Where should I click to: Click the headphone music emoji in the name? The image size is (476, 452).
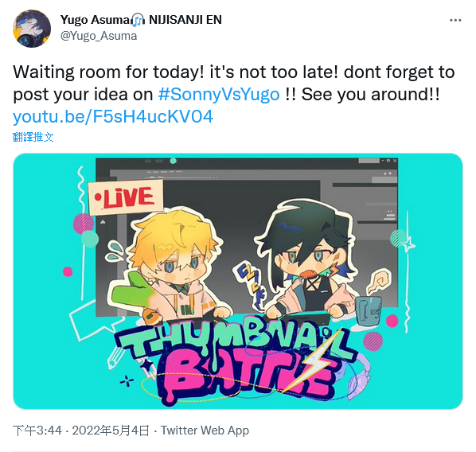click(139, 20)
